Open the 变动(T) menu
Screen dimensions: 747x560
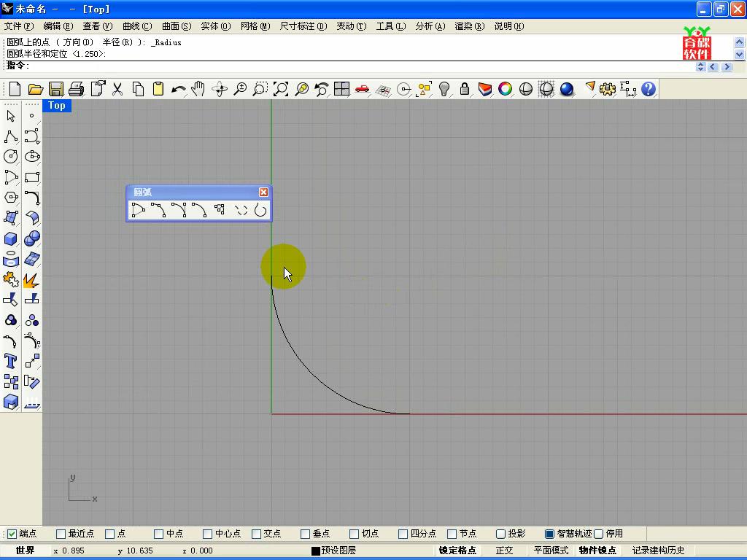pos(352,26)
